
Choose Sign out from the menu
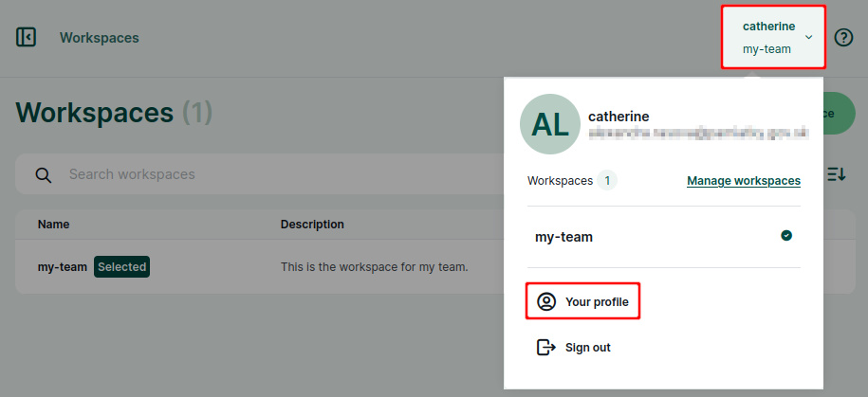(574, 347)
